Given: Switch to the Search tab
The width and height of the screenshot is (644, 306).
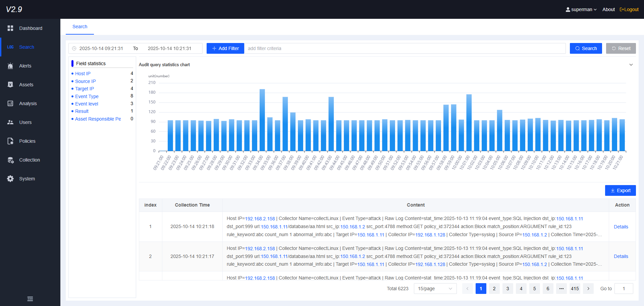Looking at the screenshot, I should click(x=80, y=27).
